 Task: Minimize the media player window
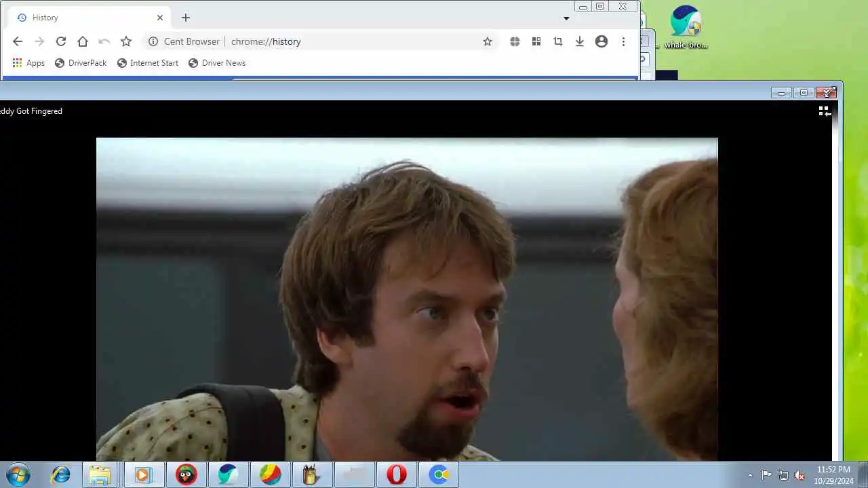coord(781,92)
